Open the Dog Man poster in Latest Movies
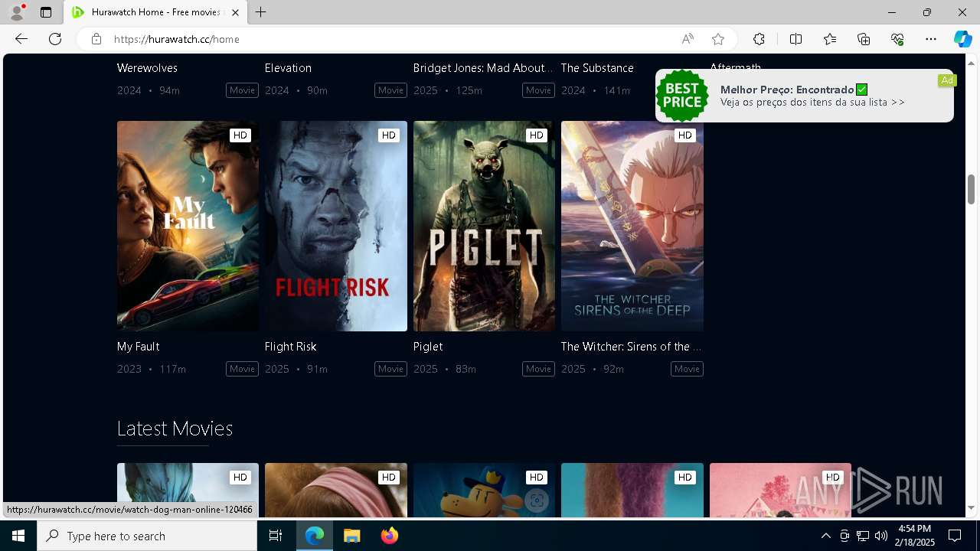The image size is (980, 551). [x=484, y=491]
